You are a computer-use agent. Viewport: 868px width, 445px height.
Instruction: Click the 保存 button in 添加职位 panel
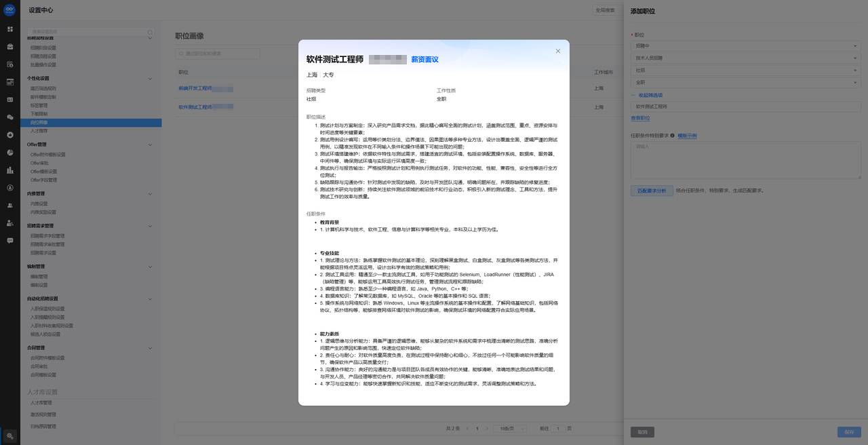tap(849, 432)
